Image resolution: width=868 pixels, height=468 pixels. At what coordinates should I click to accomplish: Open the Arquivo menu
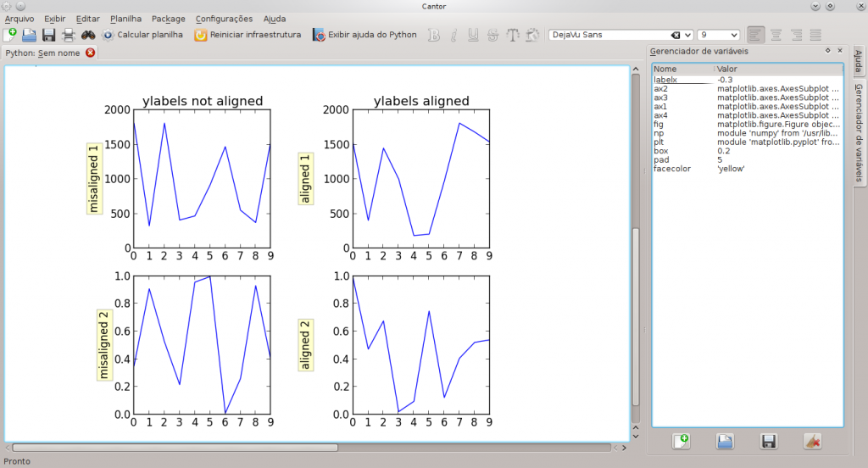pos(19,19)
